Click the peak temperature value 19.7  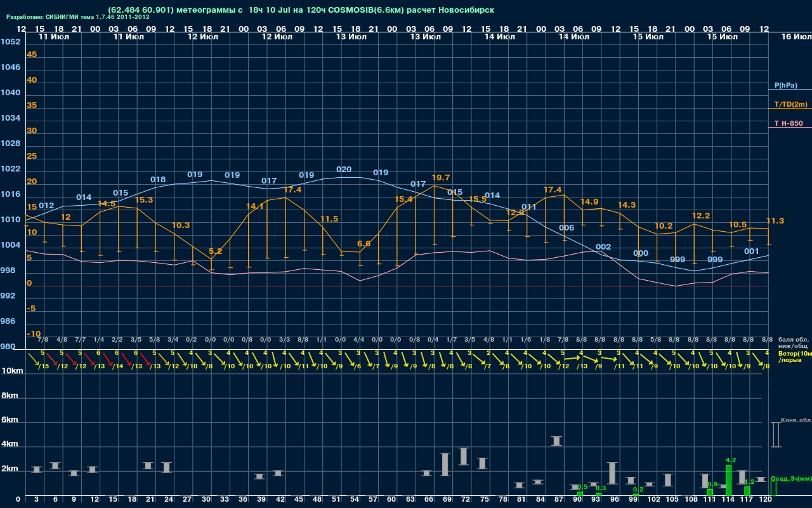click(441, 178)
